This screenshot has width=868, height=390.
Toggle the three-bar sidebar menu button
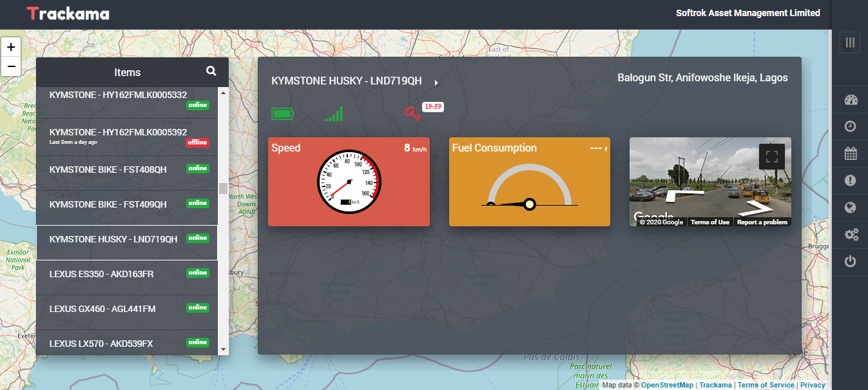(x=850, y=43)
